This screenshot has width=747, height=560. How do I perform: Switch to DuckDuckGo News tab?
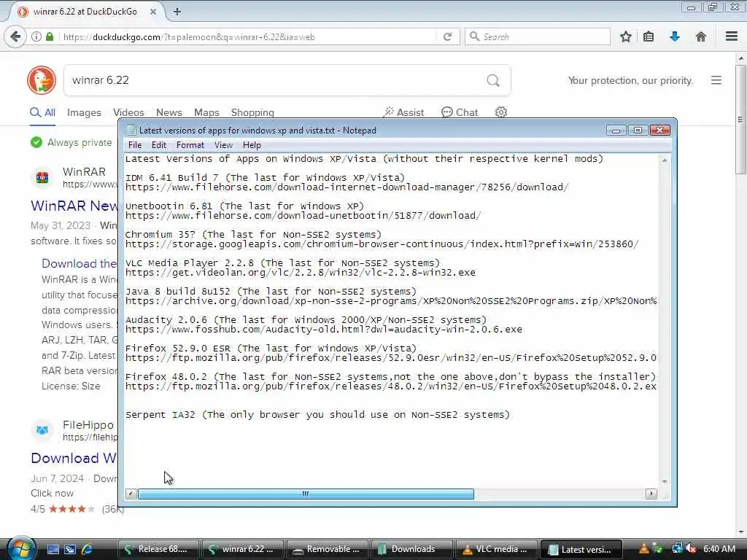click(x=169, y=113)
